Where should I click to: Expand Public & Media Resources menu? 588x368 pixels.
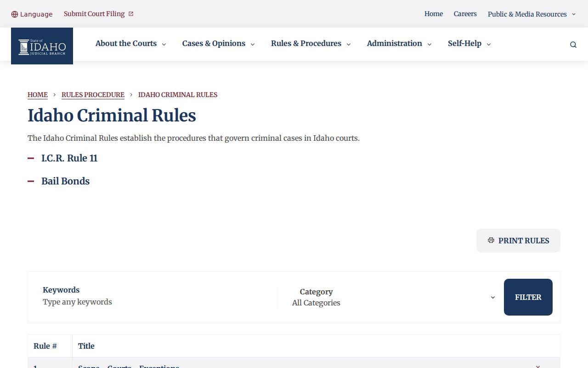pos(532,14)
